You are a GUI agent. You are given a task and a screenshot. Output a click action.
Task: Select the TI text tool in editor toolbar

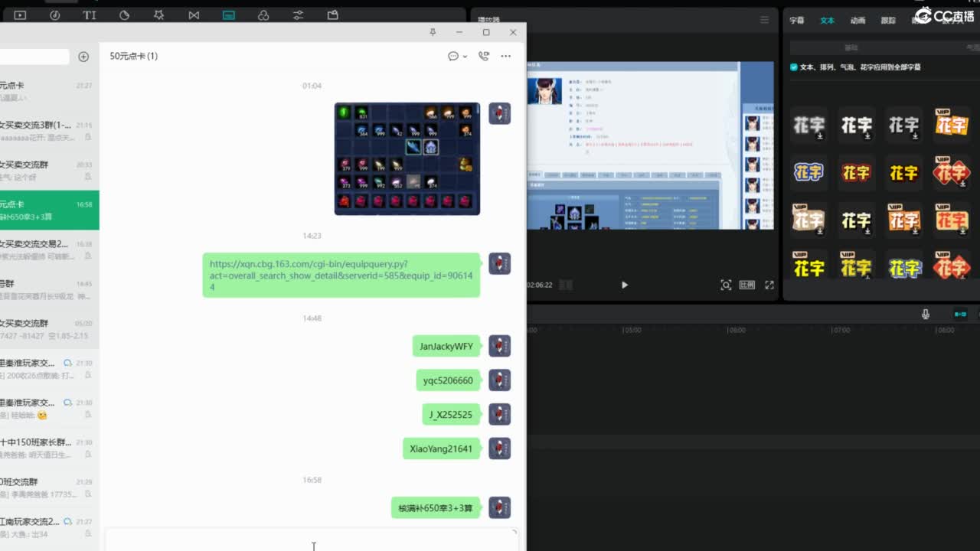(x=90, y=15)
